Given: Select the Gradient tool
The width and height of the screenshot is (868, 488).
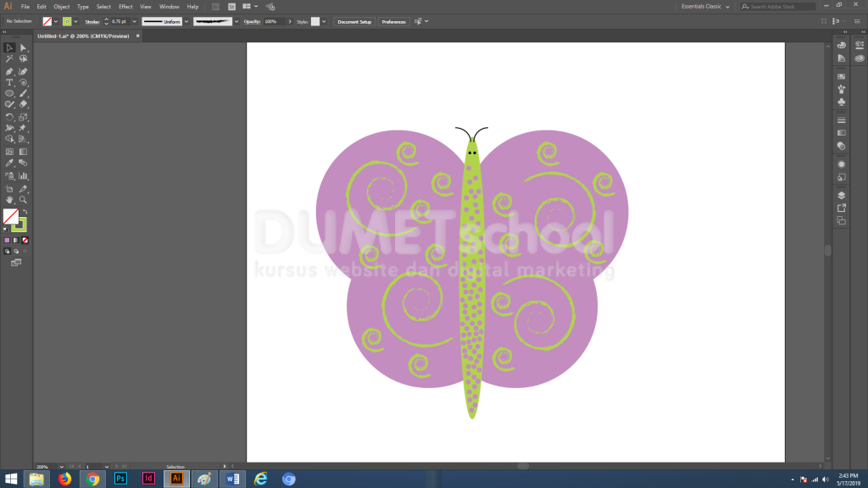Looking at the screenshot, I should pyautogui.click(x=23, y=152).
